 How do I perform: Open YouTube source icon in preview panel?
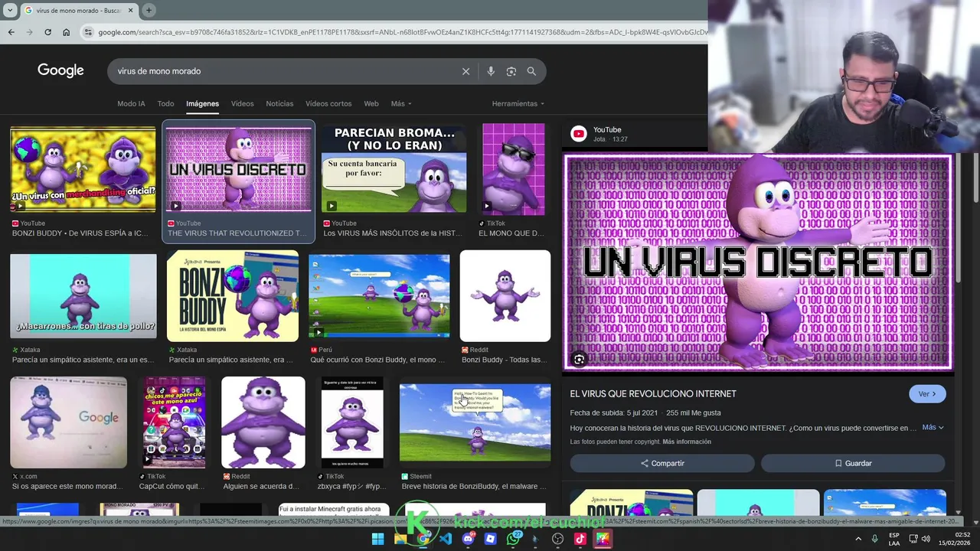(579, 134)
